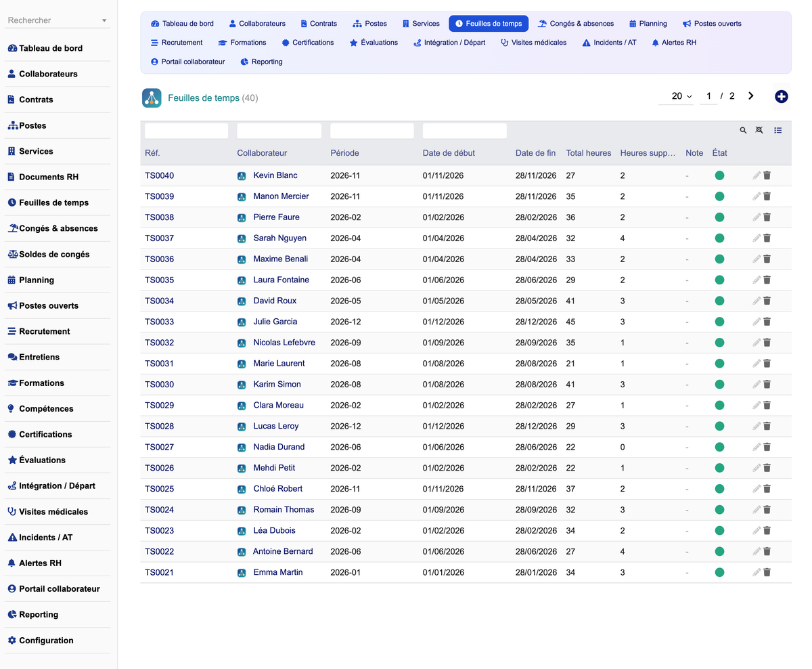Click Julie Garcia's collaborator avatar icon
Image resolution: width=812 pixels, height=669 pixels.
(242, 322)
